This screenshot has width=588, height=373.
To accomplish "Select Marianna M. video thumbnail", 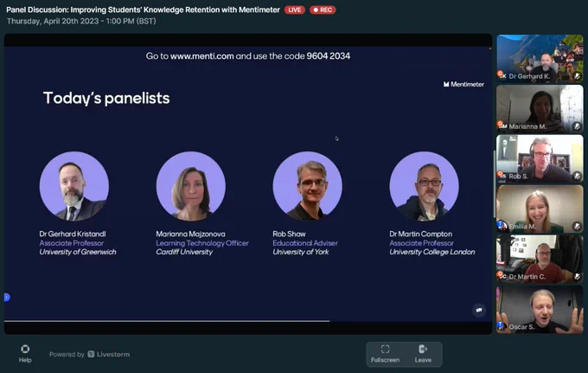I will (x=540, y=109).
